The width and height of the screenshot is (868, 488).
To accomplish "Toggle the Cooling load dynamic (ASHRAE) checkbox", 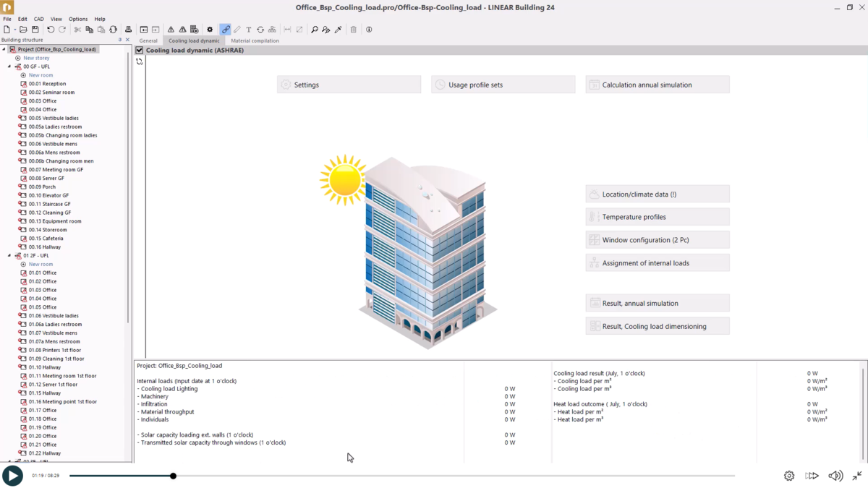I will click(139, 50).
